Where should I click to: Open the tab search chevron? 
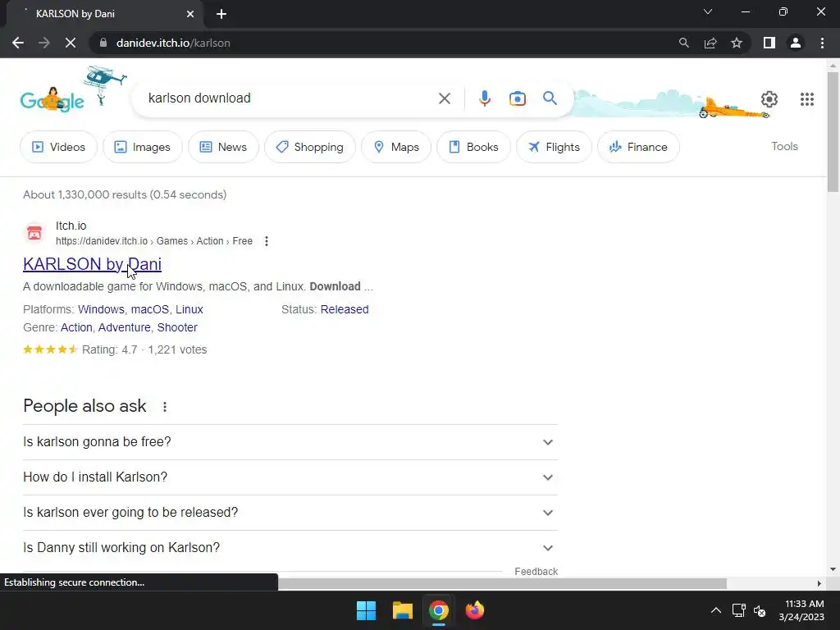708,11
